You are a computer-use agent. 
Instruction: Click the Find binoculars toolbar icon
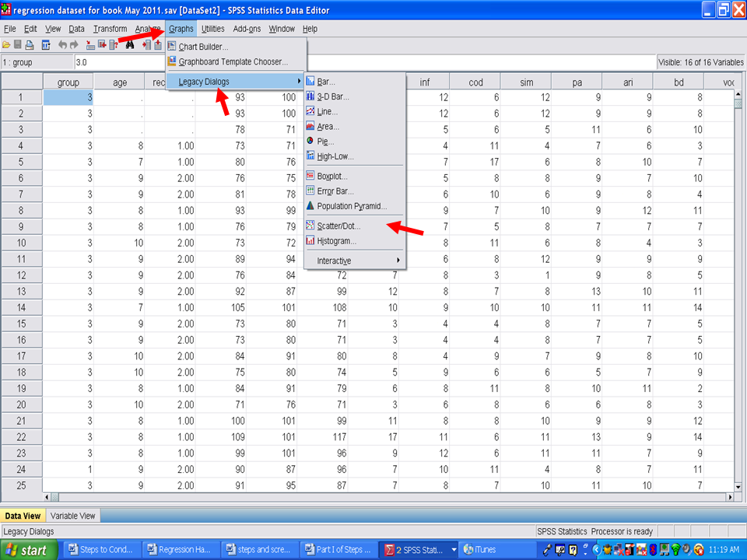click(x=130, y=45)
